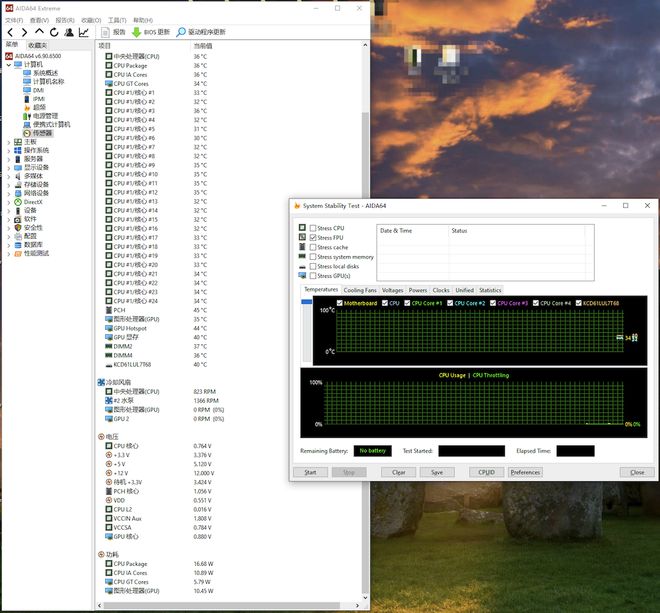660x613 pixels.
Task: Click the security shield icon in tree
Action: coord(18,227)
